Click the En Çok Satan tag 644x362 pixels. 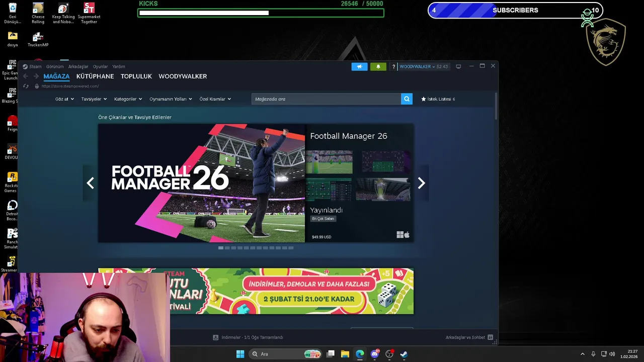[323, 219]
